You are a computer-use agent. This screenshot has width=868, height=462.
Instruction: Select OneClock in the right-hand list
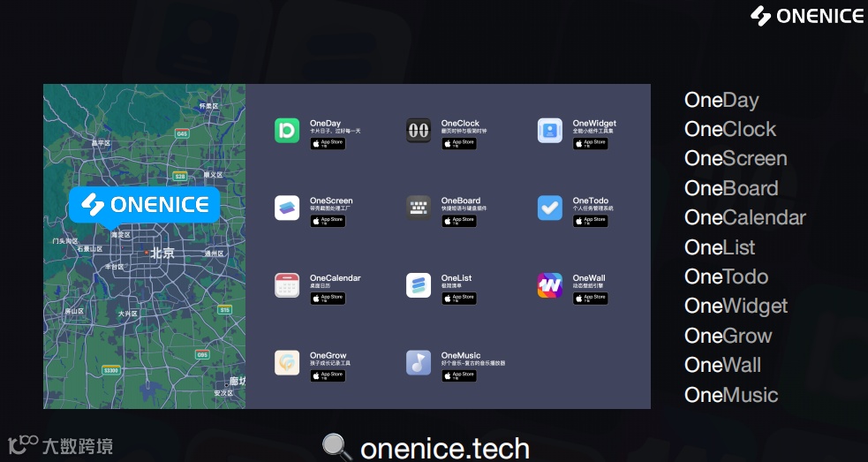tap(730, 129)
